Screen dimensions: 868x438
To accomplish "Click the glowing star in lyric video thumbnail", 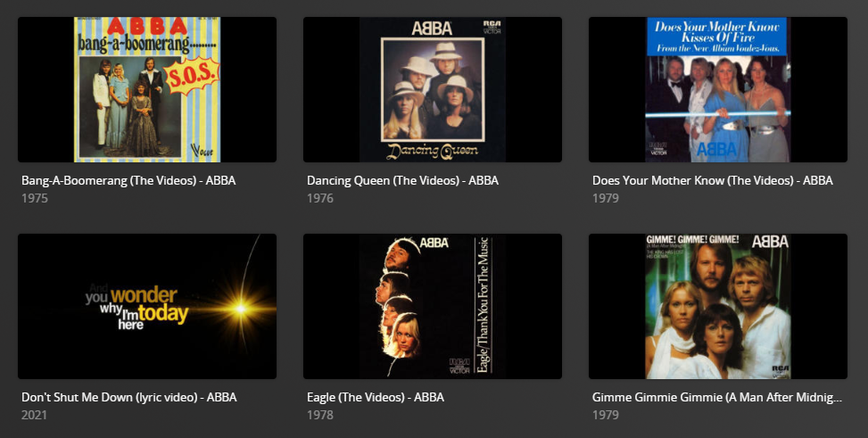I will point(240,308).
